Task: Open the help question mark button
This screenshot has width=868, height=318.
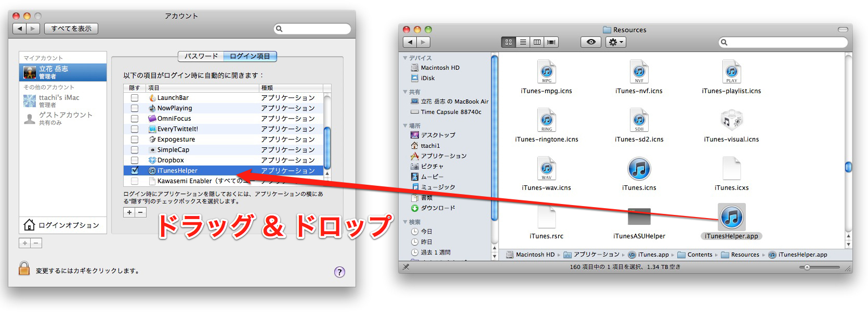Action: click(339, 272)
